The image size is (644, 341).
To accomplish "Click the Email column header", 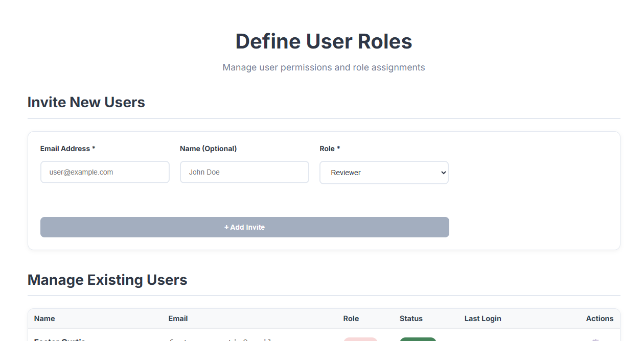I will [178, 319].
